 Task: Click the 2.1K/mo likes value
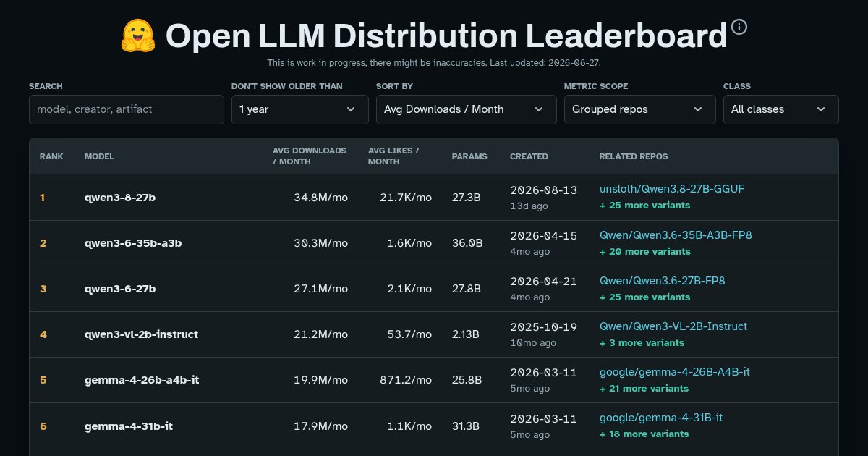409,289
